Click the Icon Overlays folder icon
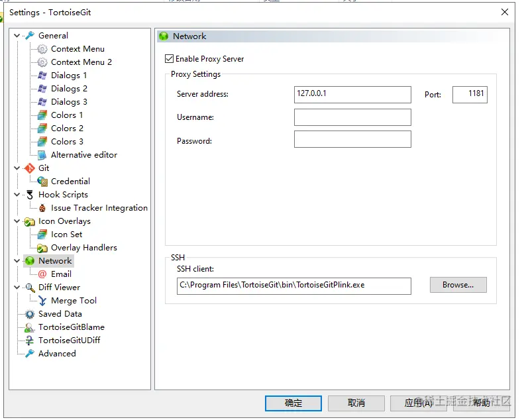 click(x=30, y=221)
